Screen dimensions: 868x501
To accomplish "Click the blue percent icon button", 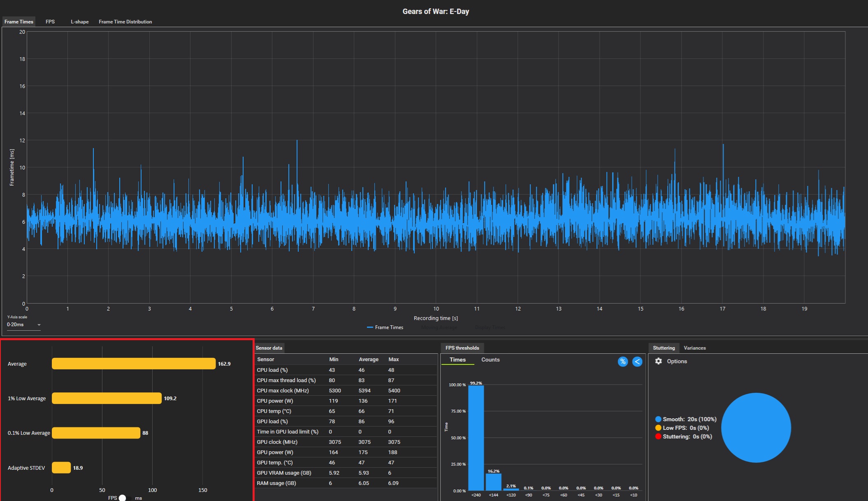I will pyautogui.click(x=623, y=362).
